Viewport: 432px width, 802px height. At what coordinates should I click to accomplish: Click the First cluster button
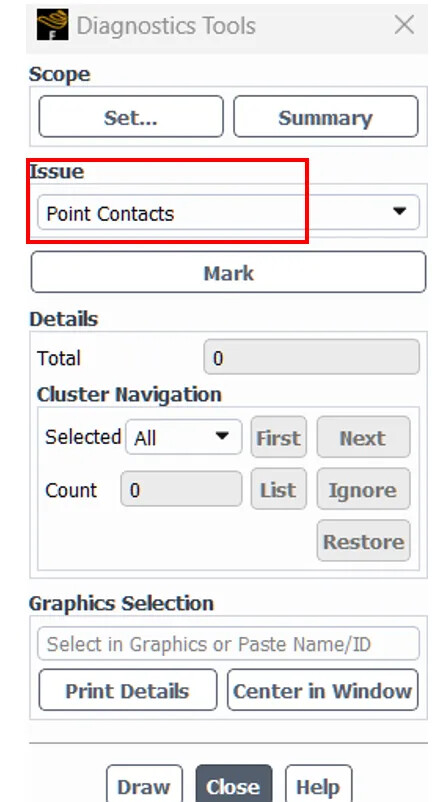coord(279,437)
